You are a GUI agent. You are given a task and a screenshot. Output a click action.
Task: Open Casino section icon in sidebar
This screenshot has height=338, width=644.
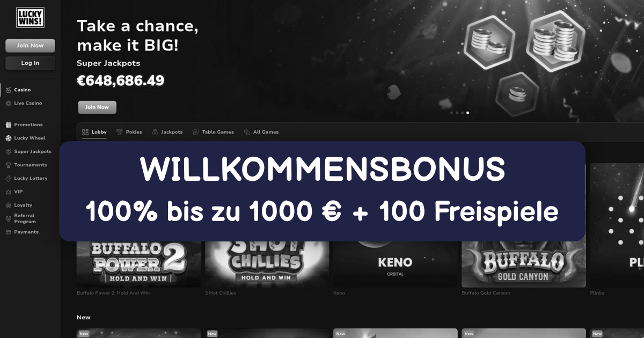(9, 90)
